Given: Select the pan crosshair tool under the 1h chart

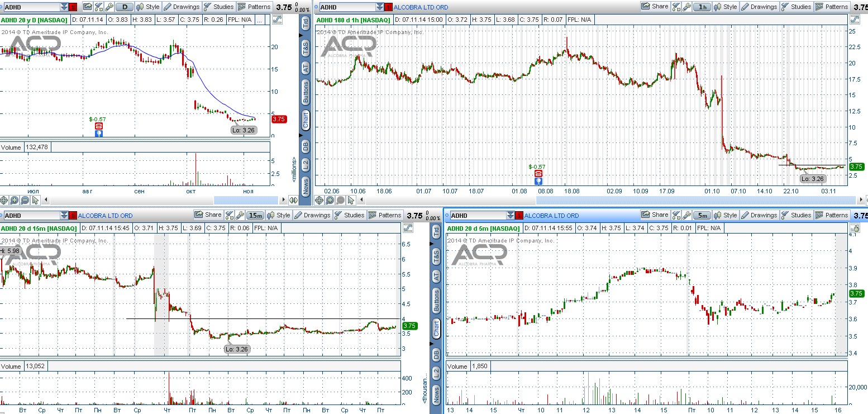Looking at the screenshot, I should 320,200.
